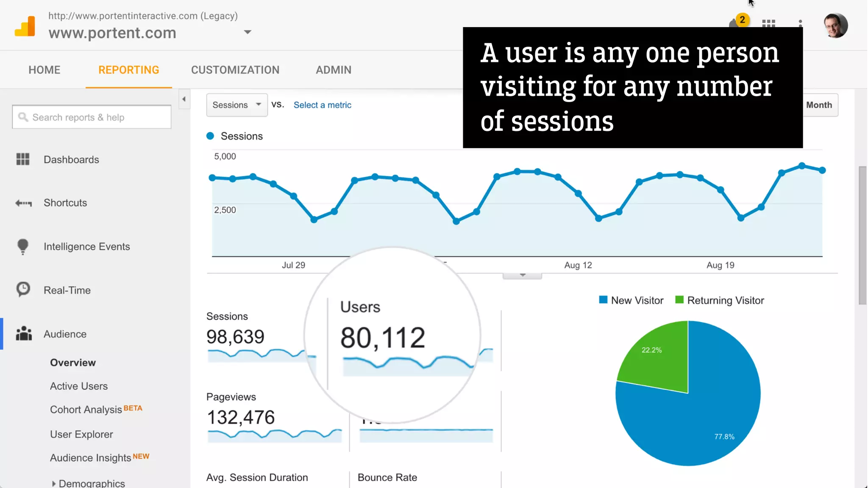The width and height of the screenshot is (868, 488).
Task: Click the Dashboards grid icon
Action: 23,159
